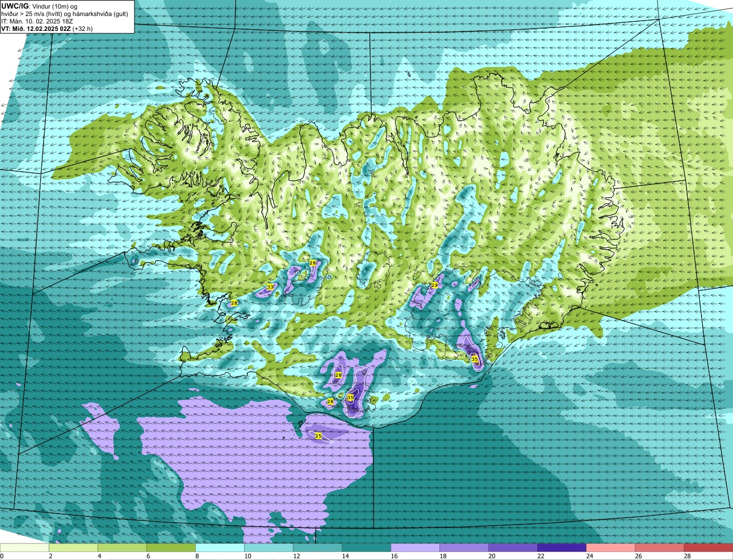
Task: Click the legend tick label '28'
Action: 687,556
